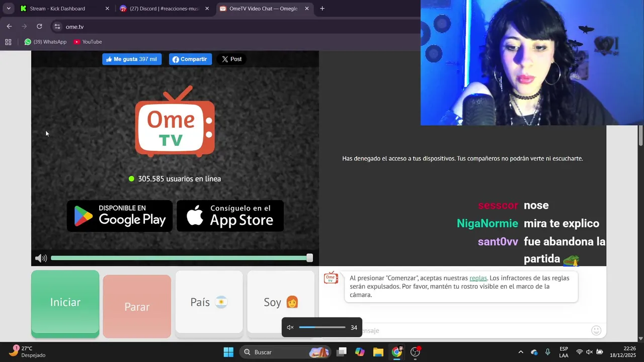644x362 pixels.
Task: Click the webcam overlay thumbnail
Action: (532, 62)
